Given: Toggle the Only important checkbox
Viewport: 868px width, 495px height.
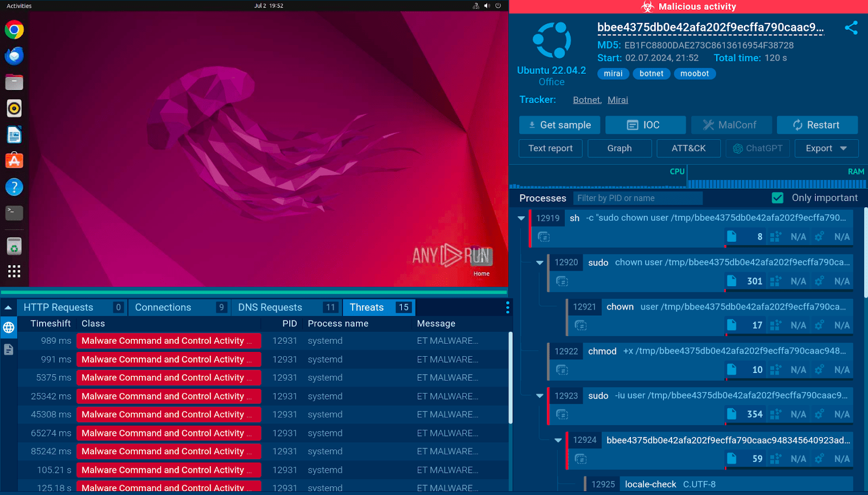Looking at the screenshot, I should pos(777,198).
